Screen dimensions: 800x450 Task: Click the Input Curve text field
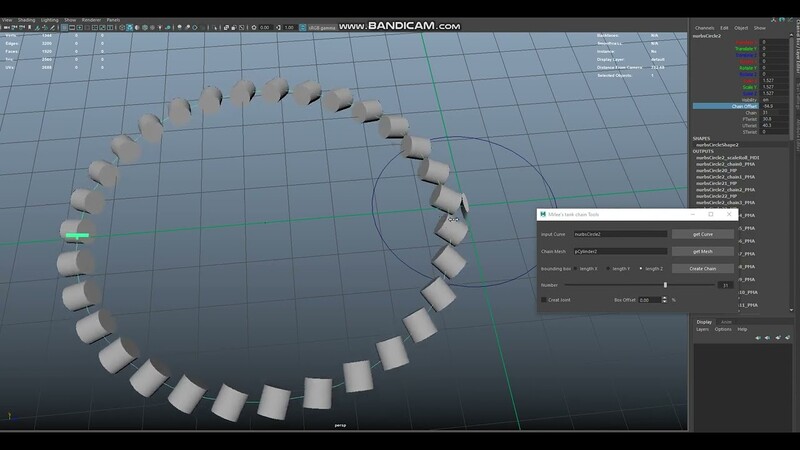point(619,234)
